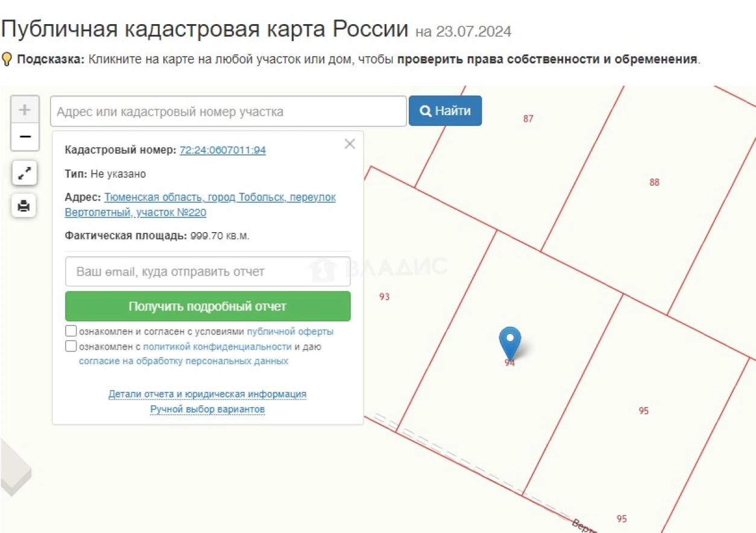Open cadastral number 72:24:0607011:94 link
Screen dimensions: 756x533
click(222, 150)
